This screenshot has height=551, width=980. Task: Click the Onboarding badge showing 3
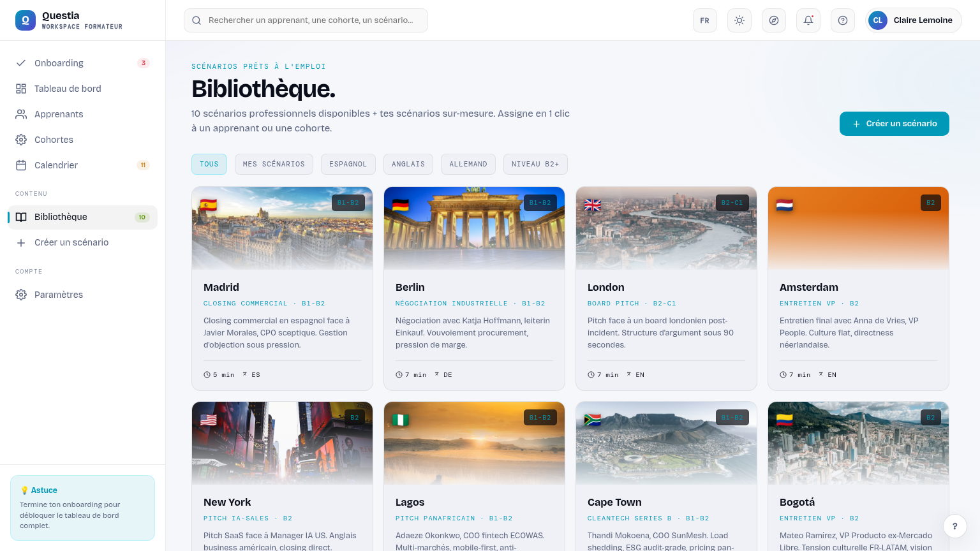[144, 63]
